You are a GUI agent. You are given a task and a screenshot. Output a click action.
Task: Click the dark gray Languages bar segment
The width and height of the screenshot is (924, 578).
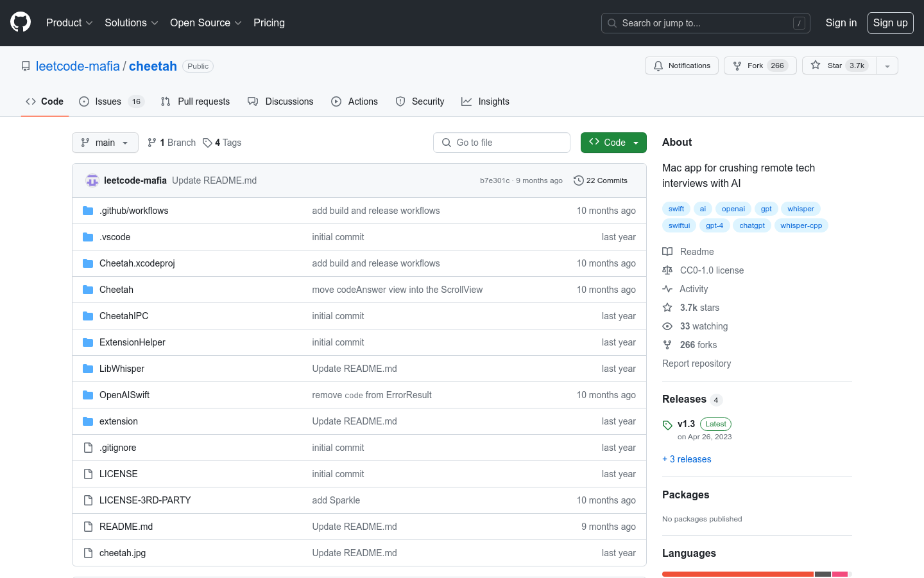[823, 574]
